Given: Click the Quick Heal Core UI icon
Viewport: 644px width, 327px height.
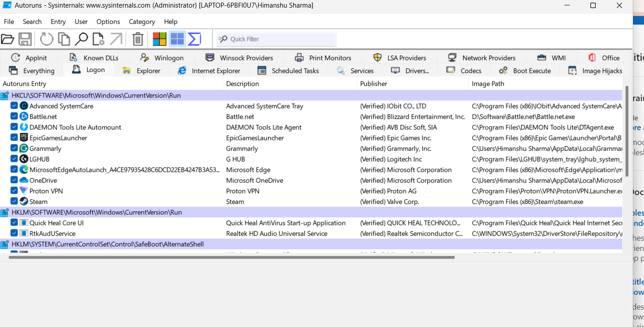Looking at the screenshot, I should (x=24, y=223).
